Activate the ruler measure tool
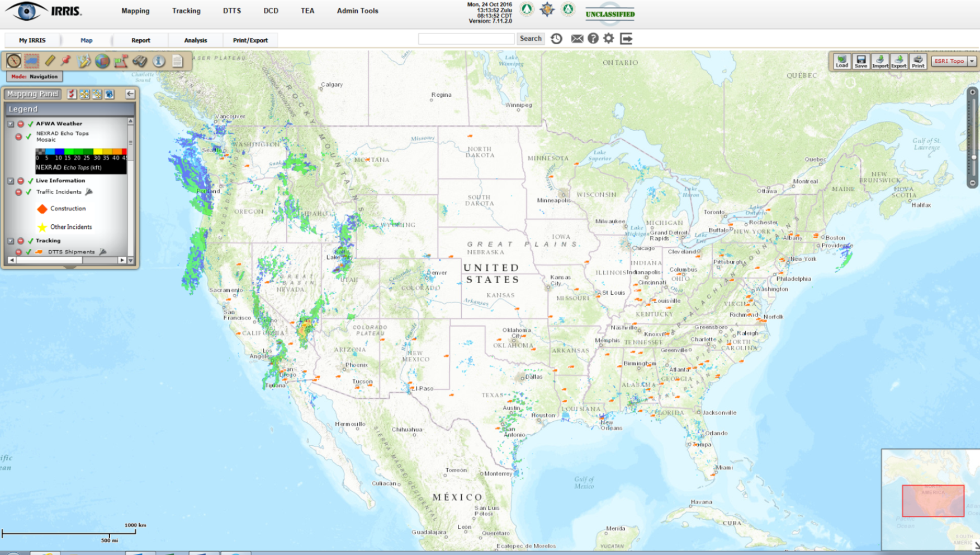980x555 pixels. pos(50,60)
